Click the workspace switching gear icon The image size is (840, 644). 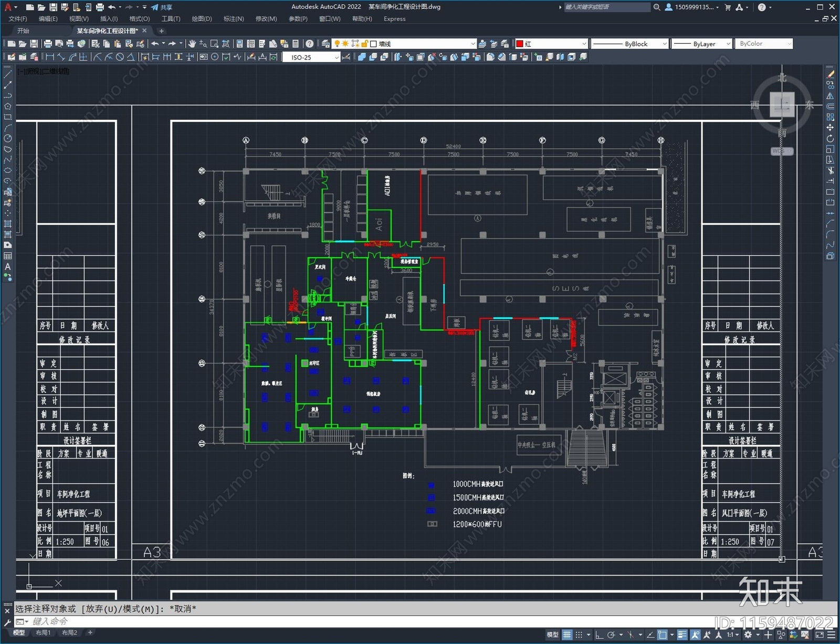(x=748, y=635)
